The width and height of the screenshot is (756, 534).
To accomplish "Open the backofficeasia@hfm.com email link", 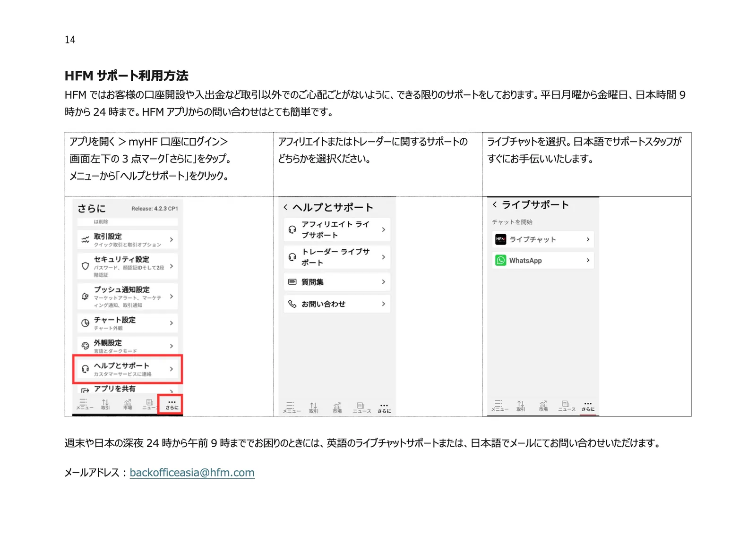I will point(192,473).
